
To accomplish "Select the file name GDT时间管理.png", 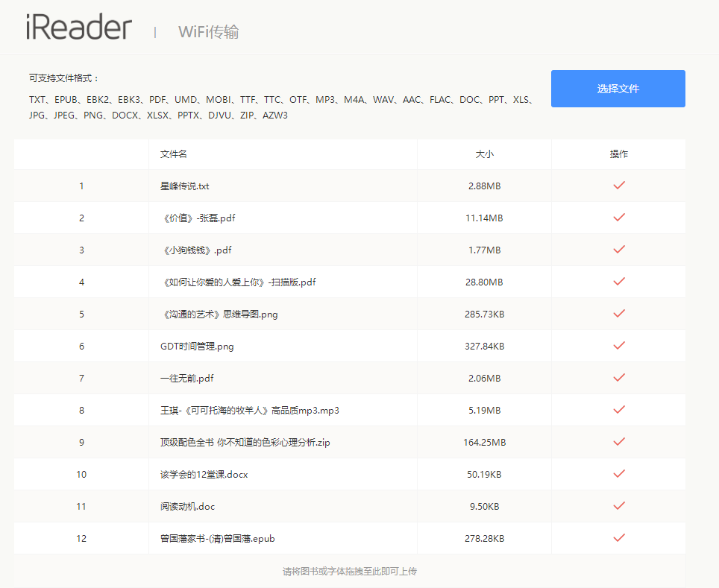I will 197,347.
